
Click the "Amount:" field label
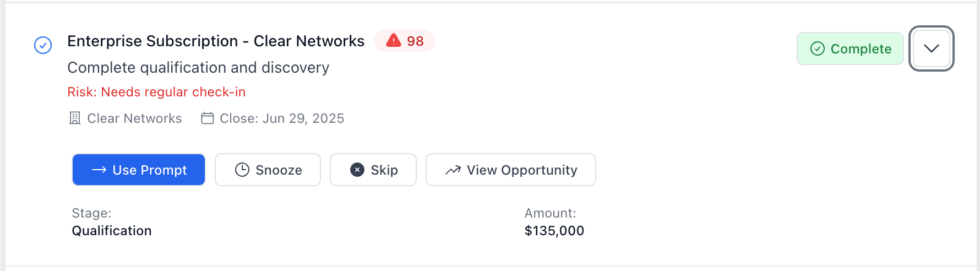[x=550, y=213]
